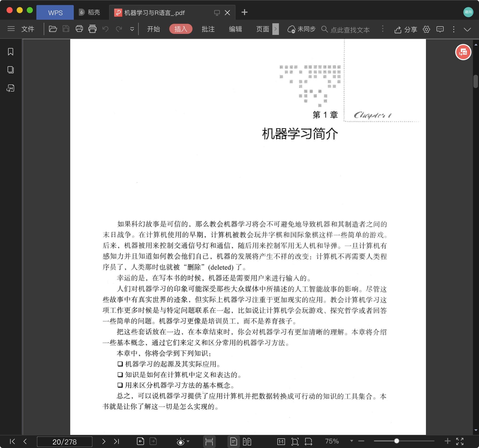Open the bookmark panel icon

tap(11, 52)
